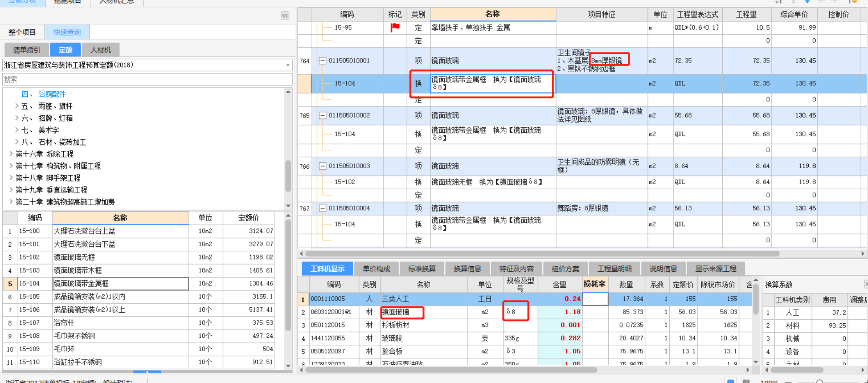The image size is (868, 383).
Task: Click material row 杉板枋材
Action: coord(525,326)
